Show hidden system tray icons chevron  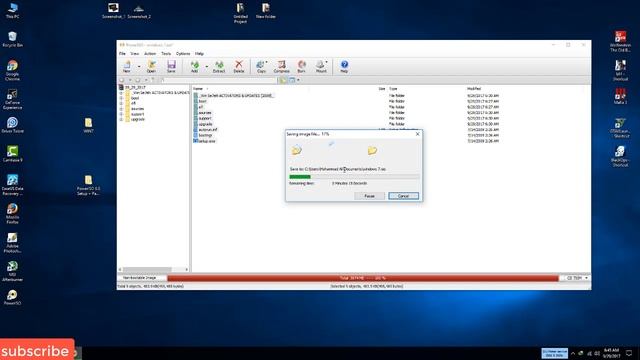(x=573, y=353)
